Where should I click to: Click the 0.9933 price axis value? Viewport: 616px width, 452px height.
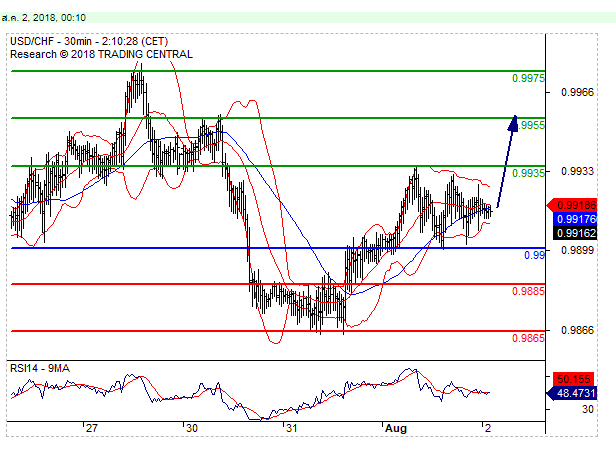click(x=577, y=171)
